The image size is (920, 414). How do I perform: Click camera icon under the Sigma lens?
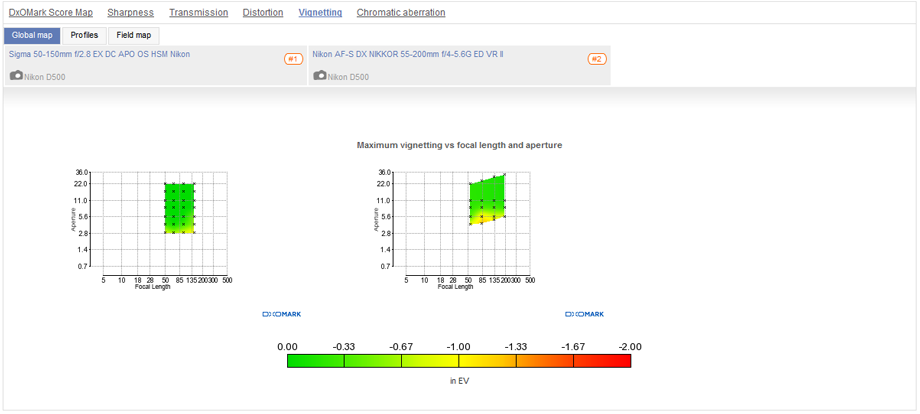[x=16, y=76]
